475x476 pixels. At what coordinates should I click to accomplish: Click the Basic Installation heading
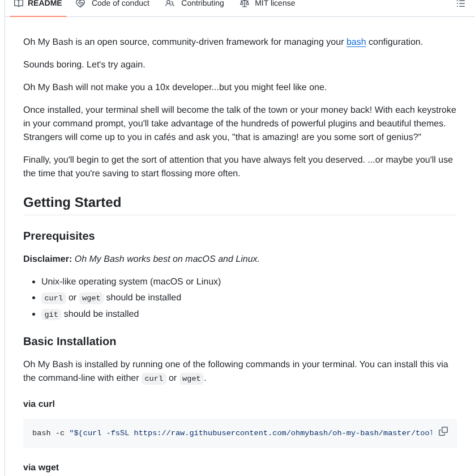70,342
